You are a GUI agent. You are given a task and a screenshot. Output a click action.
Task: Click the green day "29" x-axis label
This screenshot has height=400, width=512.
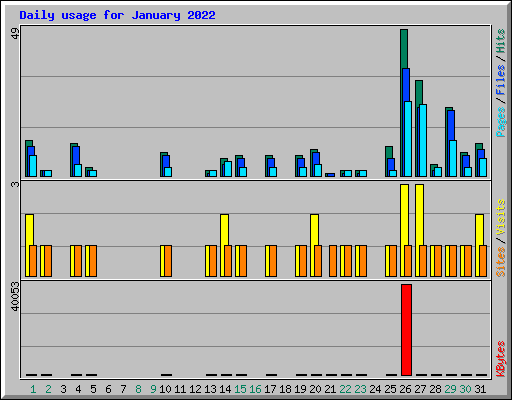click(450, 389)
